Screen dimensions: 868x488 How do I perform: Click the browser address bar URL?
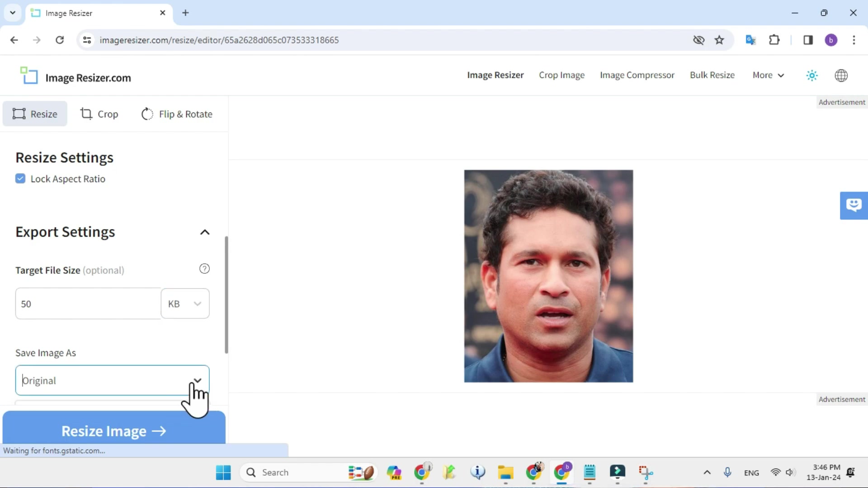point(219,40)
